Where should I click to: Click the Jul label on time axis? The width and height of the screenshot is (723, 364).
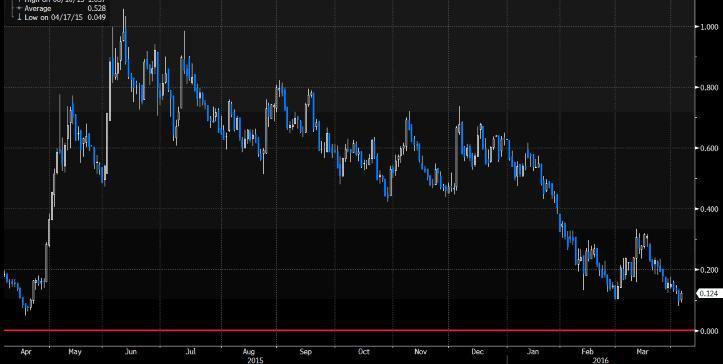tap(190, 352)
